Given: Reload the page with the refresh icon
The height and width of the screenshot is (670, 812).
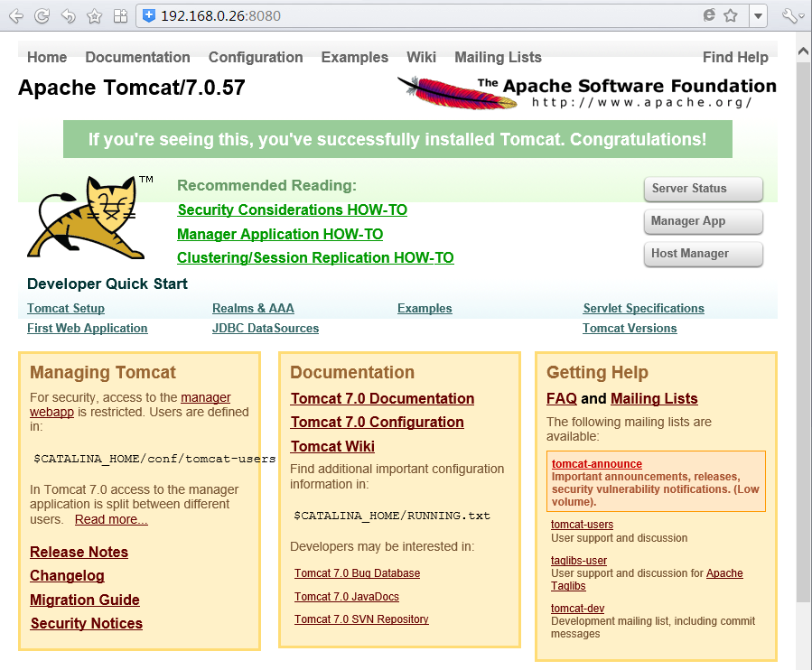Looking at the screenshot, I should [42, 16].
